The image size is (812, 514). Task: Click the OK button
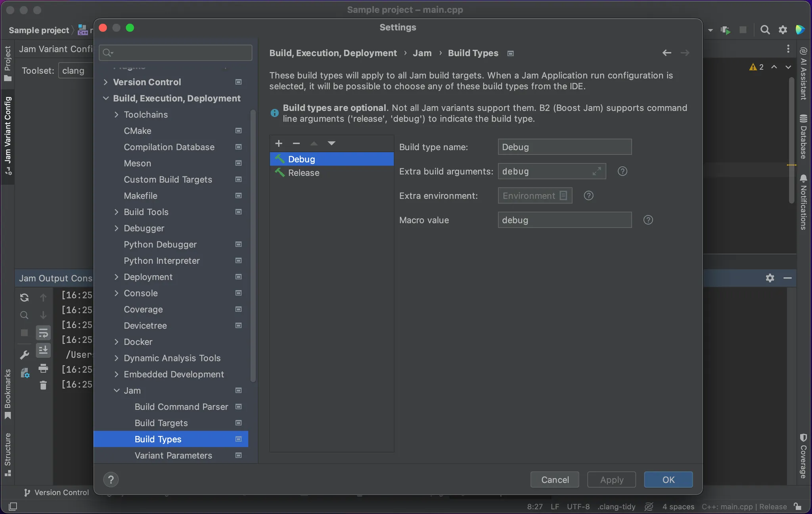668,480
